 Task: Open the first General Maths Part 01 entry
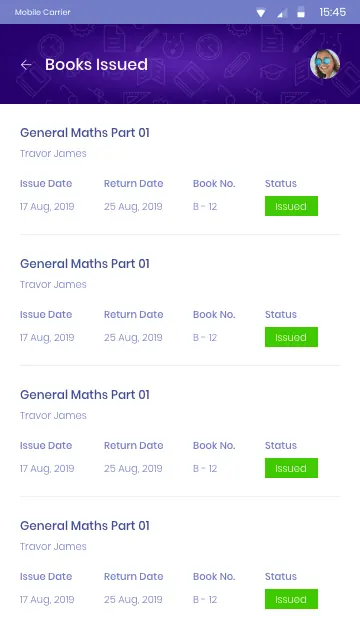85,133
